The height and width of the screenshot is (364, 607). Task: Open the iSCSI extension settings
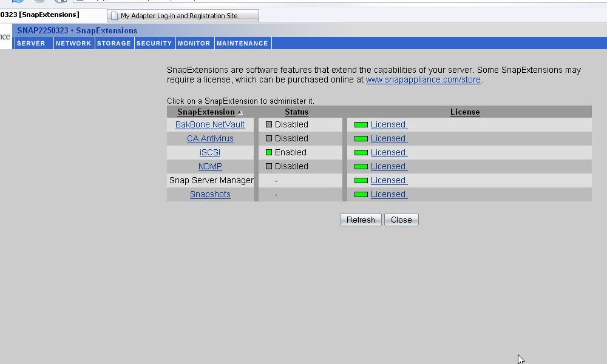[210, 152]
